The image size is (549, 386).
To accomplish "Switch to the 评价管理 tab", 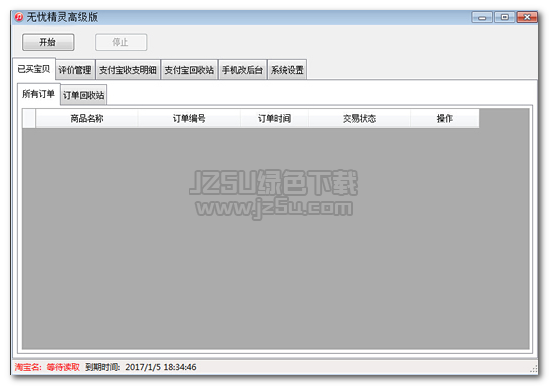I will 75,70.
